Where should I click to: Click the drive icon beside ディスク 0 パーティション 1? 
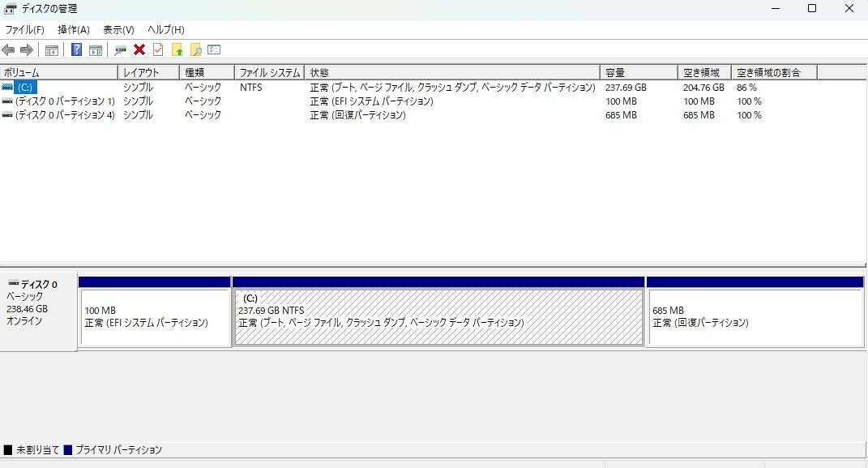(x=7, y=101)
